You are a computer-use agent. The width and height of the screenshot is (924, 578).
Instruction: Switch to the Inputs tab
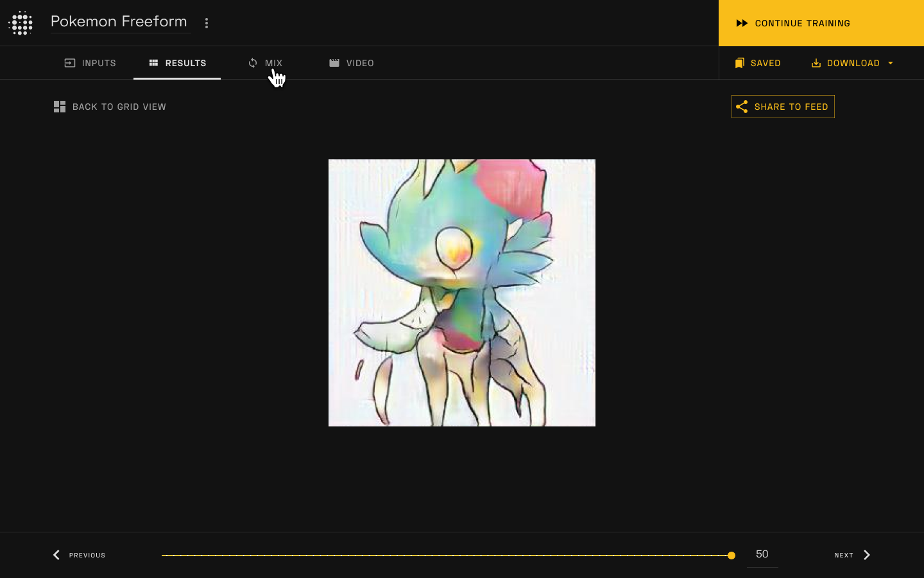click(x=90, y=63)
